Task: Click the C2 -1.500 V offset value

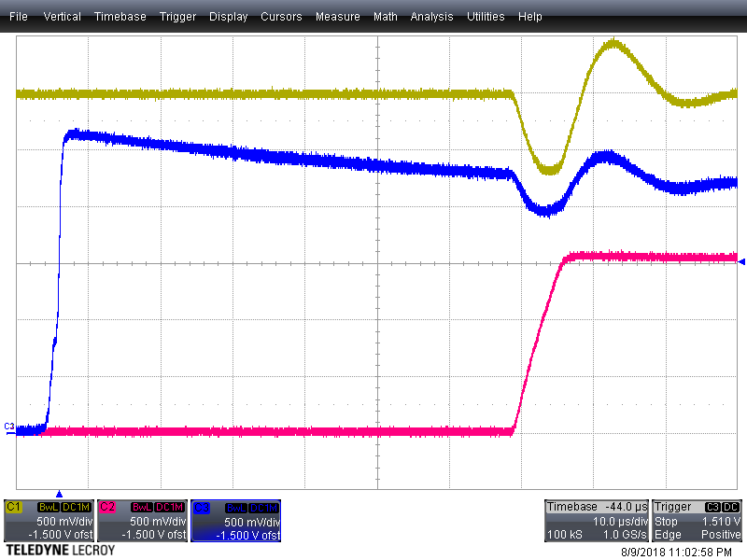Action: pos(154,535)
